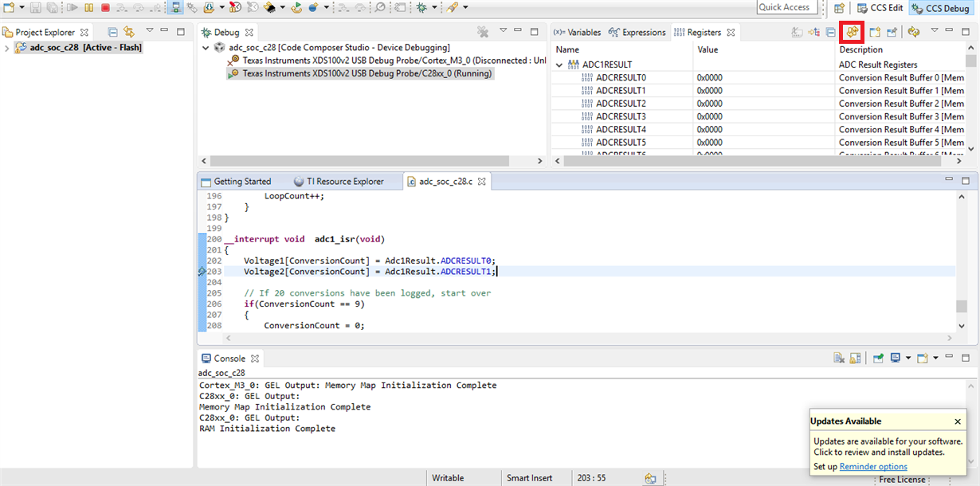Click the Clear Console icon
The width and height of the screenshot is (980, 486).
pyautogui.click(x=838, y=358)
